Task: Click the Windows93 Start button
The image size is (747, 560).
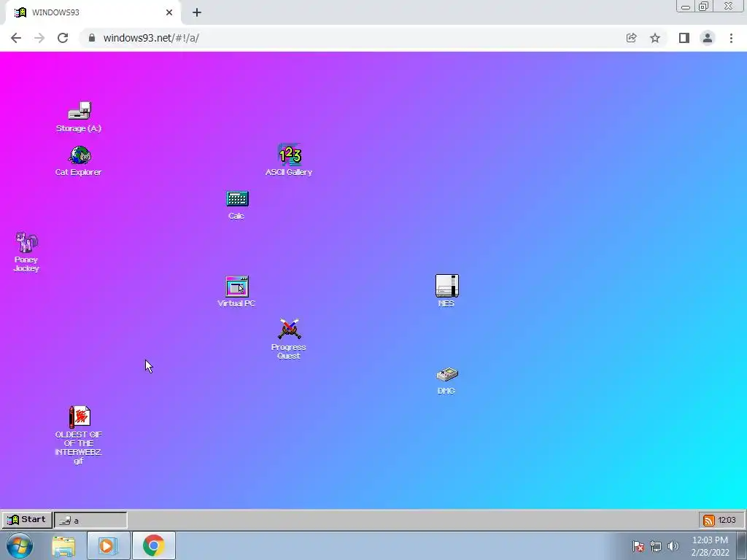Action: tap(27, 519)
